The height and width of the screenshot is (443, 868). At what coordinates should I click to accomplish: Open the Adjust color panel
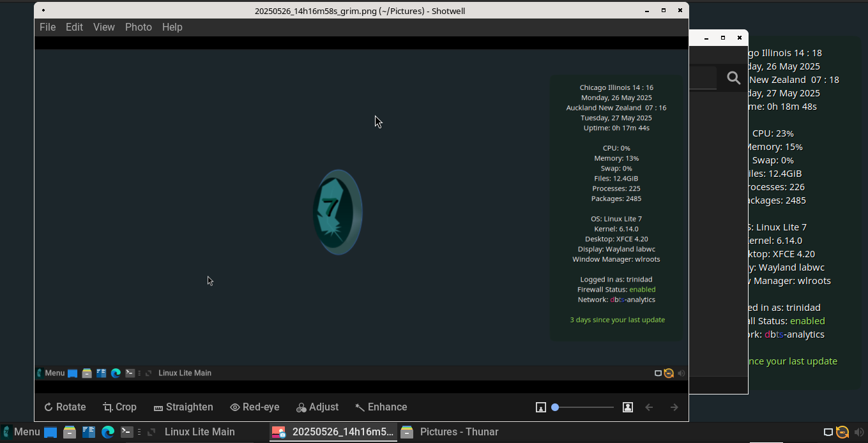tap(317, 407)
